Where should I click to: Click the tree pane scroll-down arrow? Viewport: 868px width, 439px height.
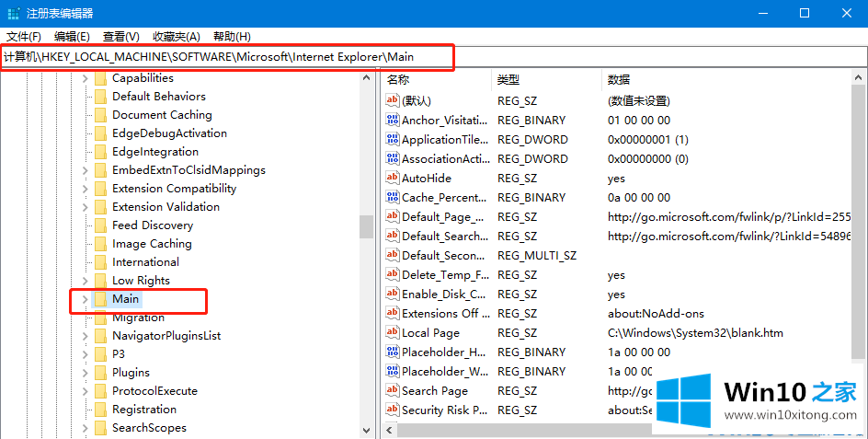pos(367,430)
